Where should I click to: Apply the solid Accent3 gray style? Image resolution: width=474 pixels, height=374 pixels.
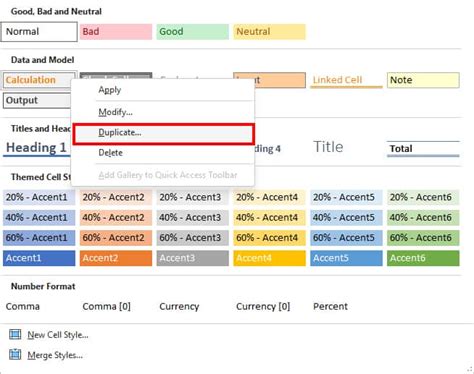tap(193, 258)
